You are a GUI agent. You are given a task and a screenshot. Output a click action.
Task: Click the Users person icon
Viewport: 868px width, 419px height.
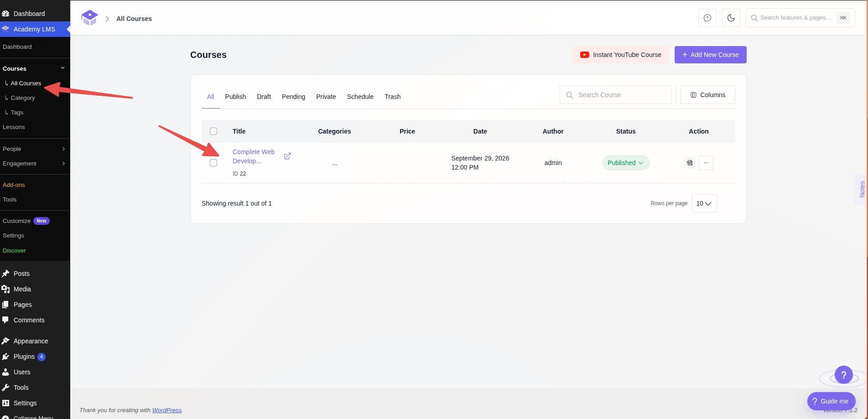pos(5,372)
